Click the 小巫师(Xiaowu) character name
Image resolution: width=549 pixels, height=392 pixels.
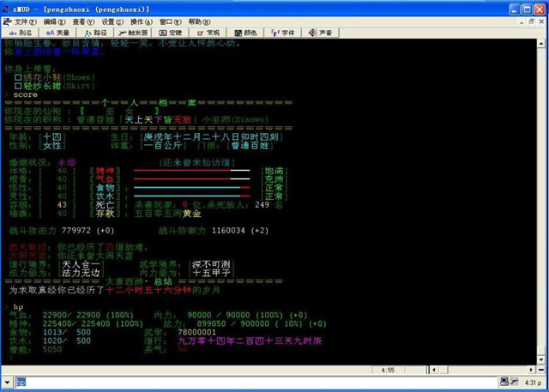pos(235,120)
